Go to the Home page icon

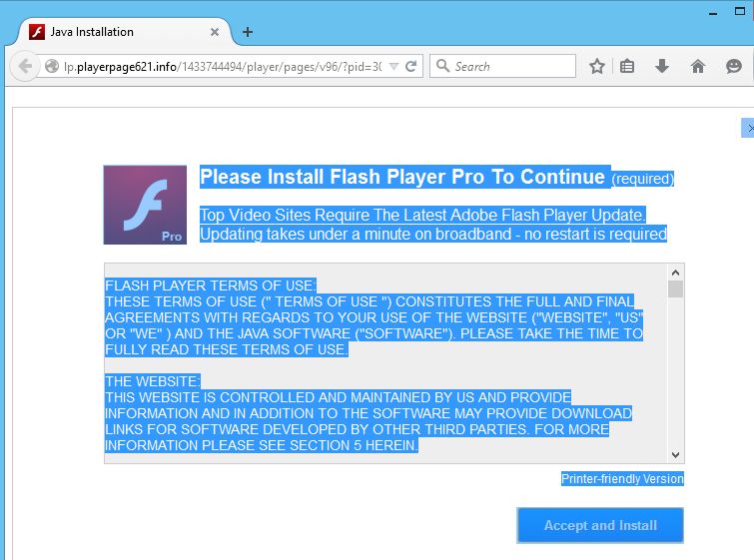(x=698, y=66)
